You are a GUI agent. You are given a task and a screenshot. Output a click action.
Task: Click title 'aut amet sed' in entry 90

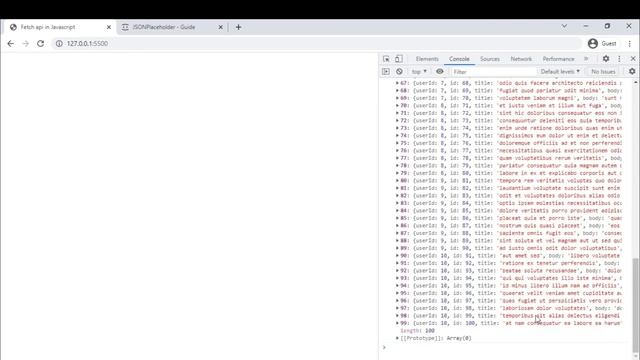pyautogui.click(x=522, y=256)
